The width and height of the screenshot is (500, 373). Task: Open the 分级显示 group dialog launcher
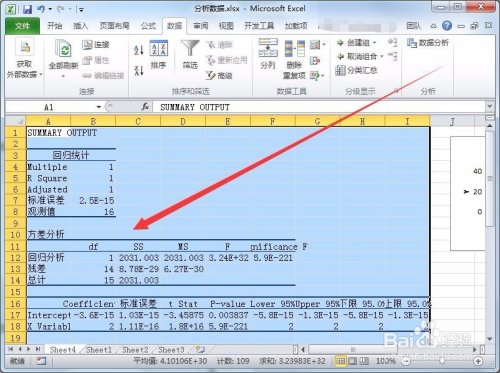click(x=397, y=91)
